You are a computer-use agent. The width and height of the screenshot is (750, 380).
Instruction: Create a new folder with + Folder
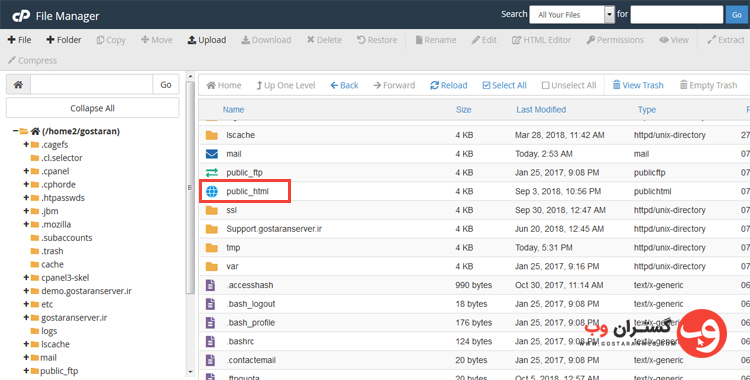point(64,40)
